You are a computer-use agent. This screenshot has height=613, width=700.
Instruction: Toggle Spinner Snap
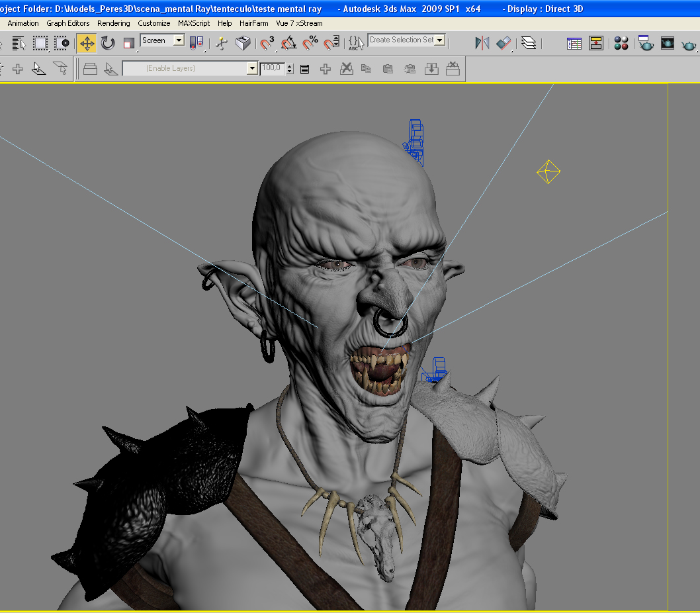coord(331,43)
